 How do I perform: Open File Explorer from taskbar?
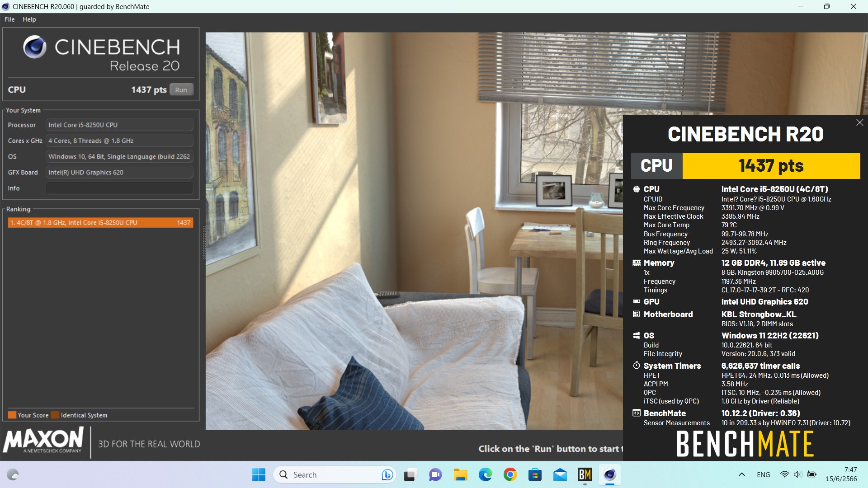(x=460, y=474)
